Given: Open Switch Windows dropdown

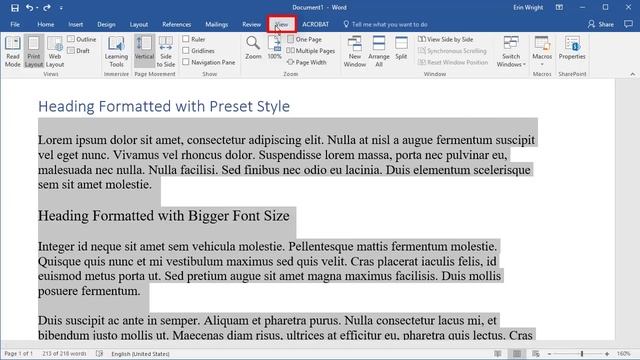Looking at the screenshot, I should point(511,51).
